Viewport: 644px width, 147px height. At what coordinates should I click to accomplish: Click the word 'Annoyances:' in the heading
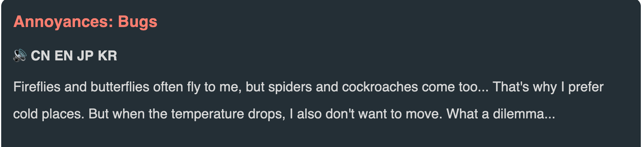(63, 22)
